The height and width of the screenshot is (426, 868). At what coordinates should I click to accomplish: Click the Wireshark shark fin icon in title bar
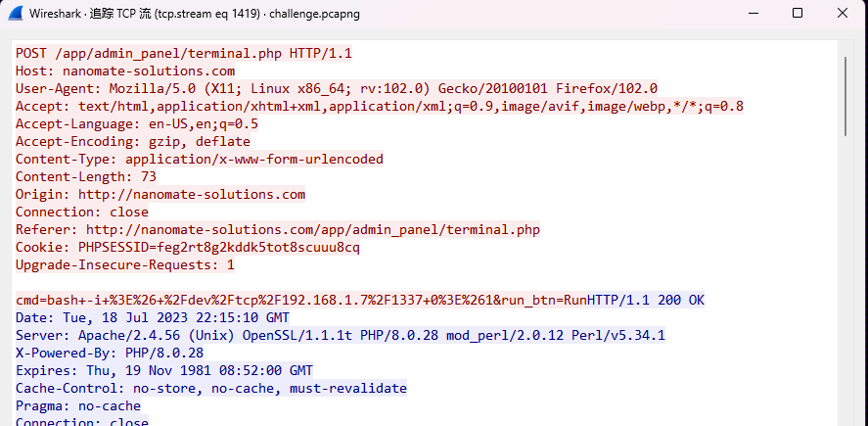tap(16, 14)
